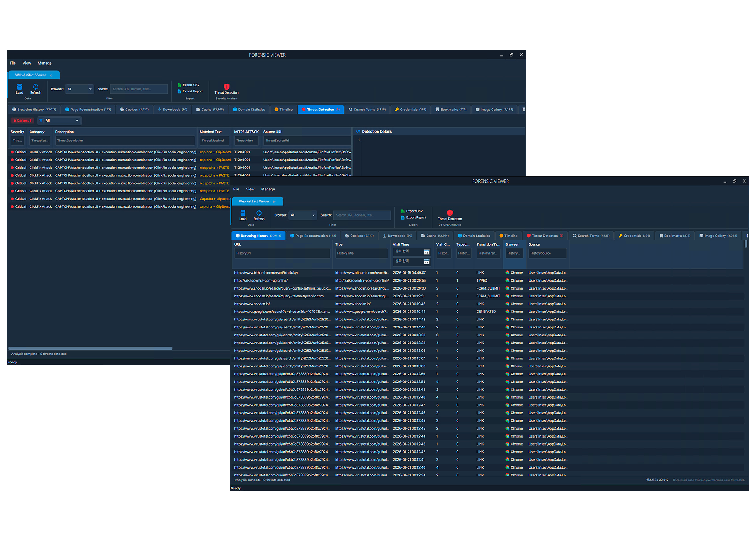Switch to Downloads tab in front window
The height and width of the screenshot is (541, 756).
pos(397,236)
